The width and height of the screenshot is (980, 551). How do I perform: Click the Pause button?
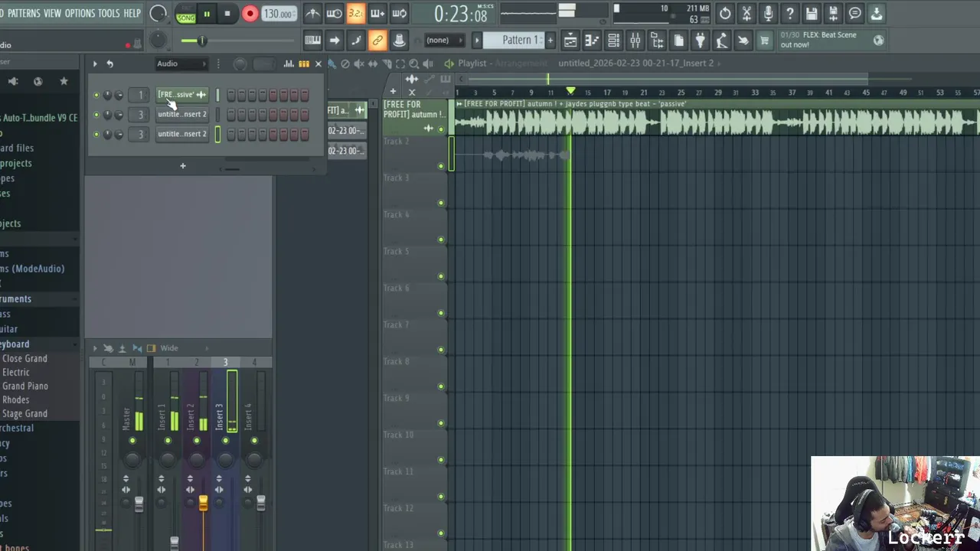207,14
